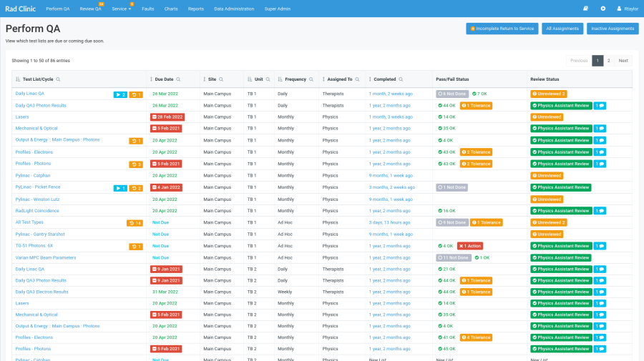Click the All Assignments button
Image resolution: width=644 pixels, height=361 pixels.
pos(562,29)
